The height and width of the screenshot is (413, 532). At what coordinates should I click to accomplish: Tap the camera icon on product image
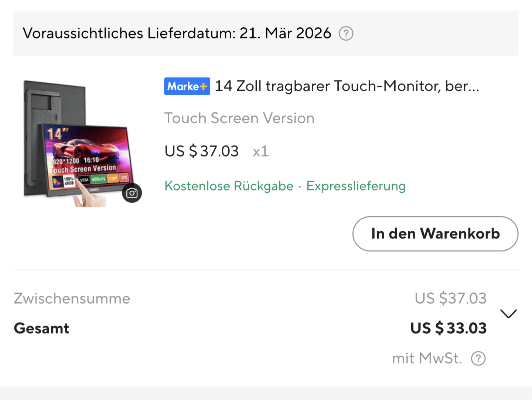(132, 193)
